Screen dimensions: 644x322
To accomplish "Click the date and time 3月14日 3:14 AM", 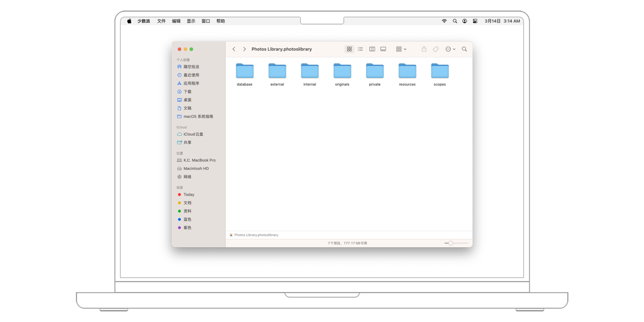I will pos(503,21).
